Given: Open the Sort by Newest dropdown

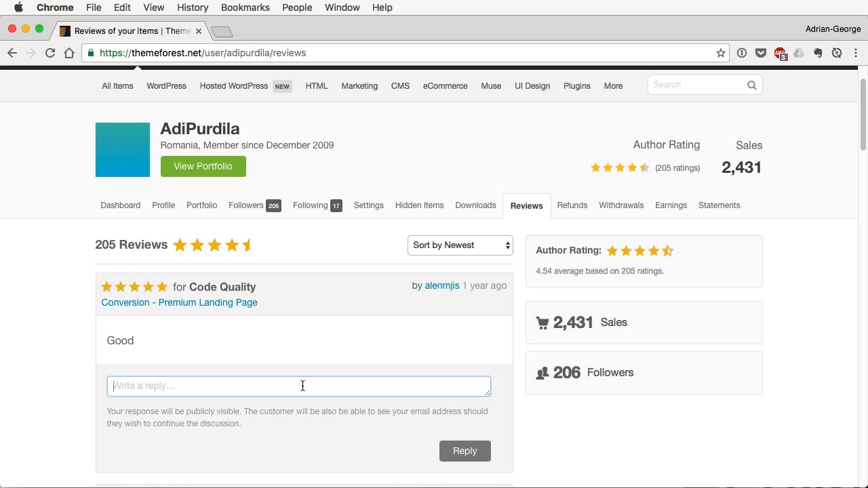Looking at the screenshot, I should 460,245.
